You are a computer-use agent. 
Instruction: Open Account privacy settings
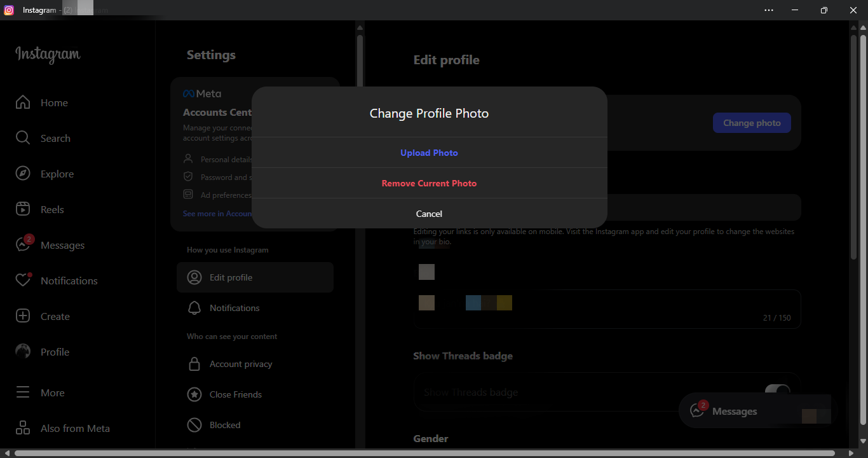(240, 363)
